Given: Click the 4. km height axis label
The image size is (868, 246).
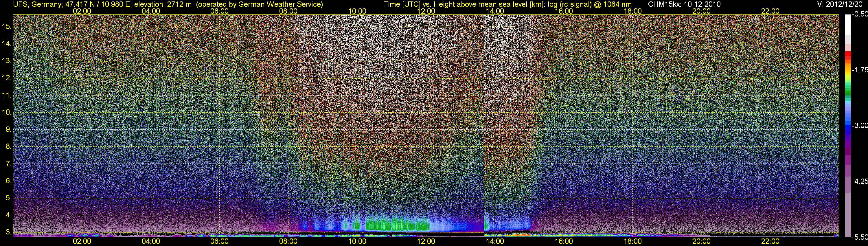Looking at the screenshot, I should tap(8, 215).
